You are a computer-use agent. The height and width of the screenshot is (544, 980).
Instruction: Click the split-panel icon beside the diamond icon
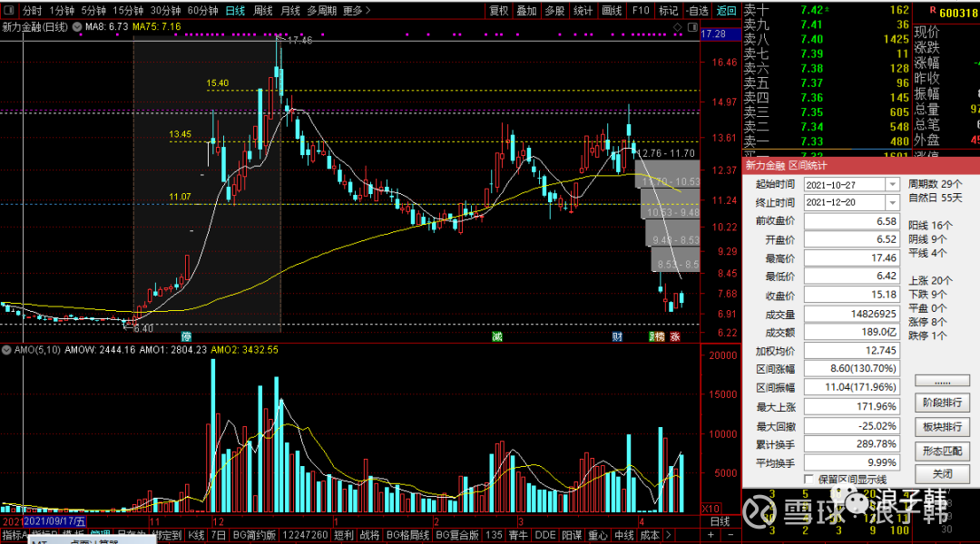coord(692,27)
